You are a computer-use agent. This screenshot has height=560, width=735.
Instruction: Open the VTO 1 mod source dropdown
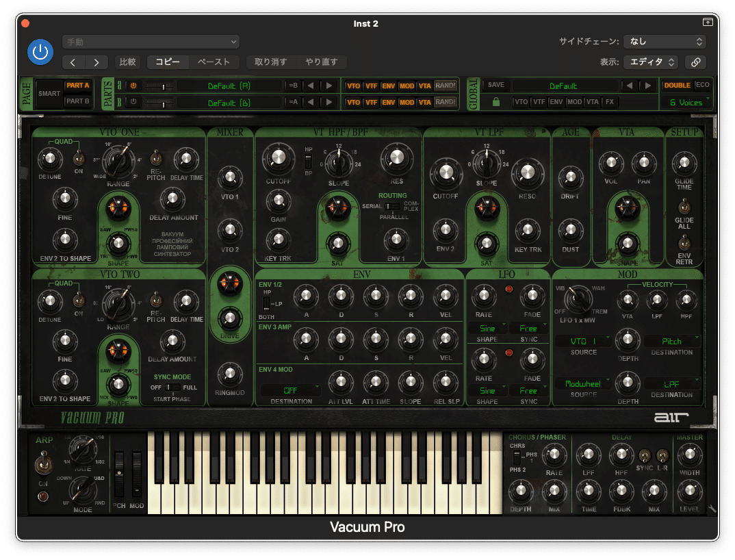583,342
